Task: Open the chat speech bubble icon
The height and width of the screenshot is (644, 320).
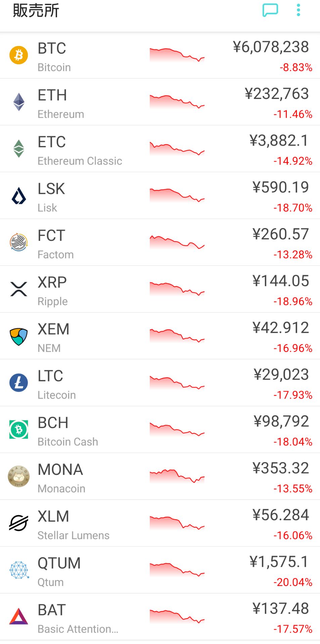Action: point(270,10)
